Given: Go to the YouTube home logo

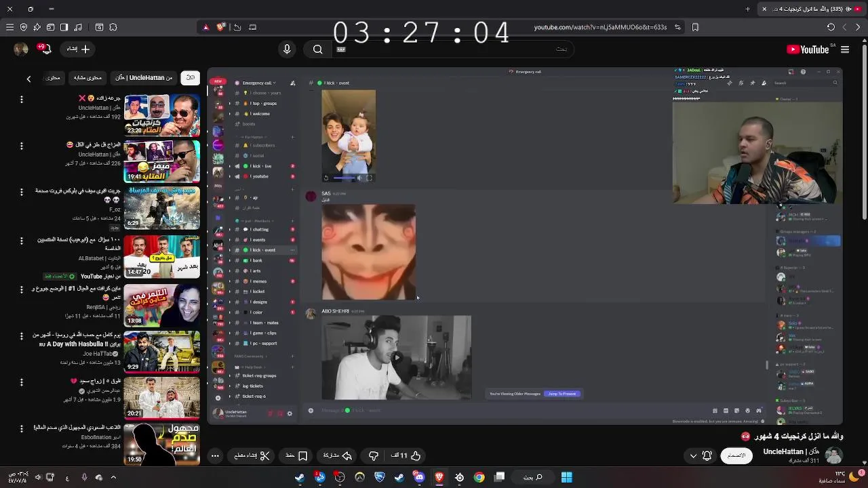Looking at the screenshot, I should point(808,49).
